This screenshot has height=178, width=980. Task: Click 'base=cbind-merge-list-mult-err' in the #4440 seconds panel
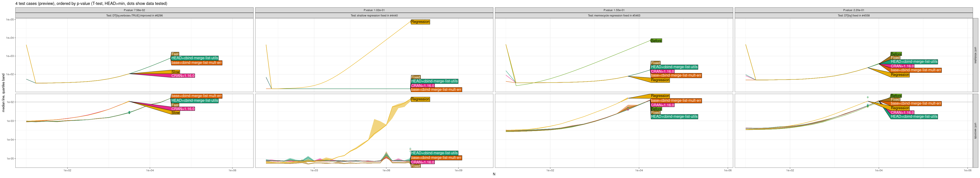(x=436, y=158)
